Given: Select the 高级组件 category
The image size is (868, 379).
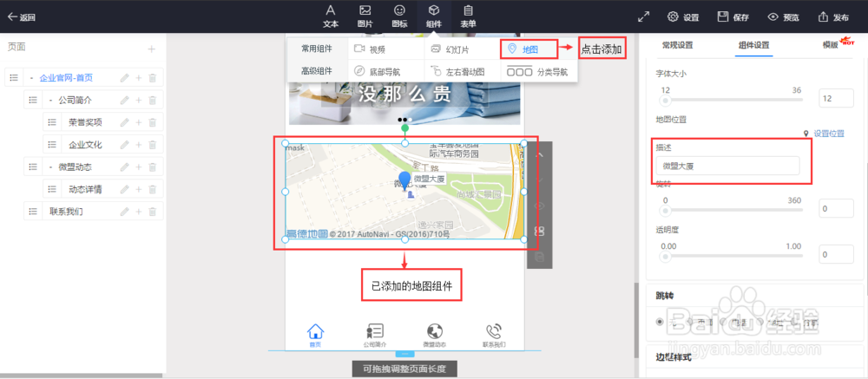Looking at the screenshot, I should (317, 71).
